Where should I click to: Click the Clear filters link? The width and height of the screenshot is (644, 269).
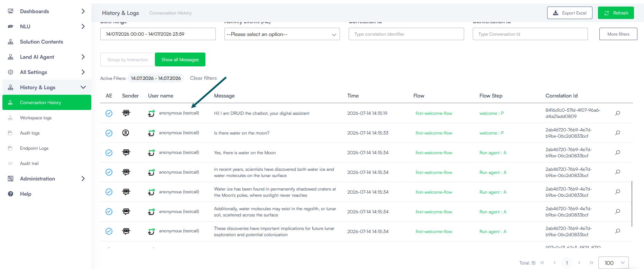click(x=203, y=78)
